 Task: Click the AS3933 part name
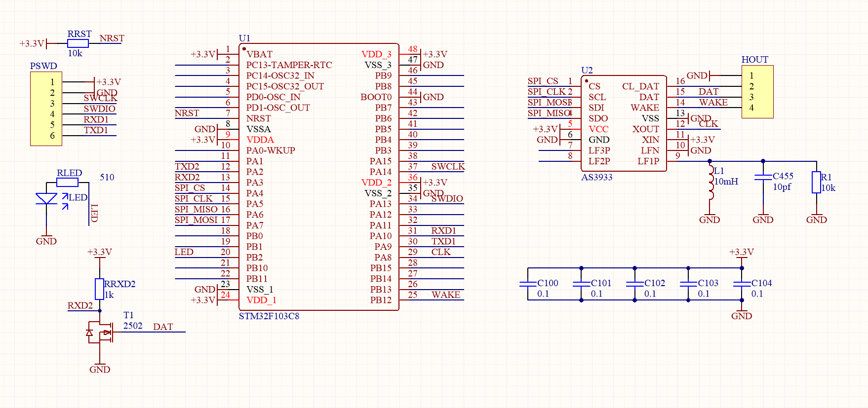click(597, 177)
